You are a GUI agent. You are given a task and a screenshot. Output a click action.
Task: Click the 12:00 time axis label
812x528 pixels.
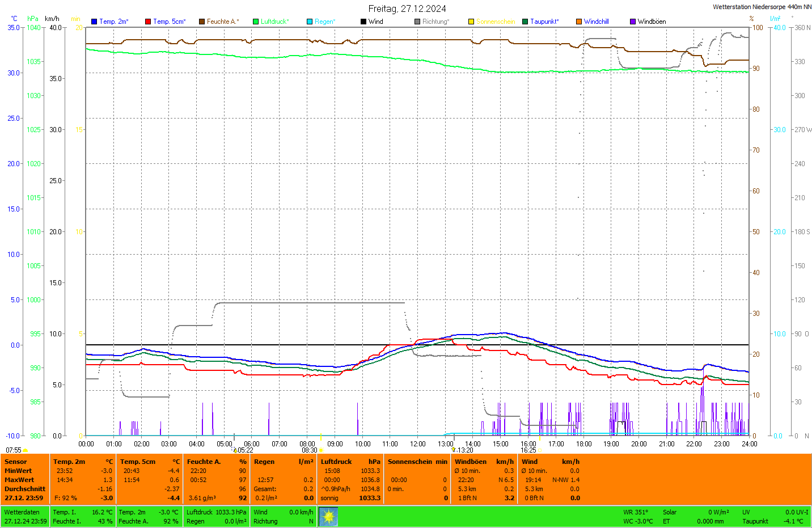pyautogui.click(x=418, y=444)
